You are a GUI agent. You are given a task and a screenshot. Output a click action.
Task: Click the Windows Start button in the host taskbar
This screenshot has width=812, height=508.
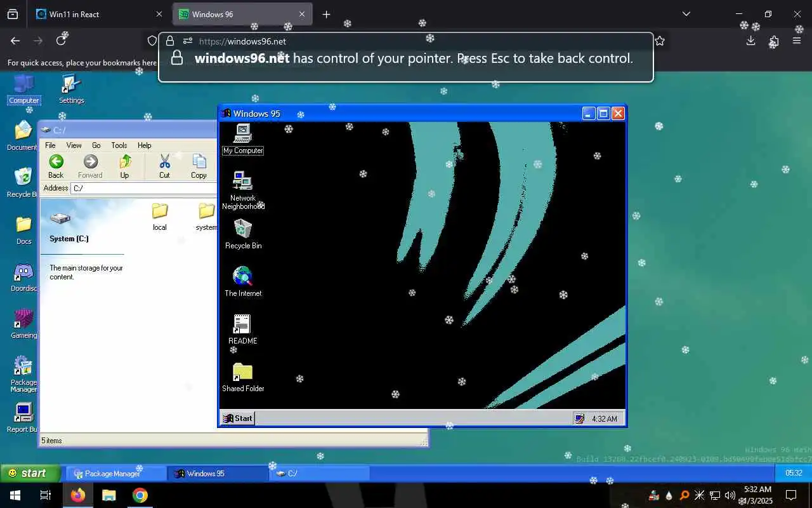(x=15, y=495)
